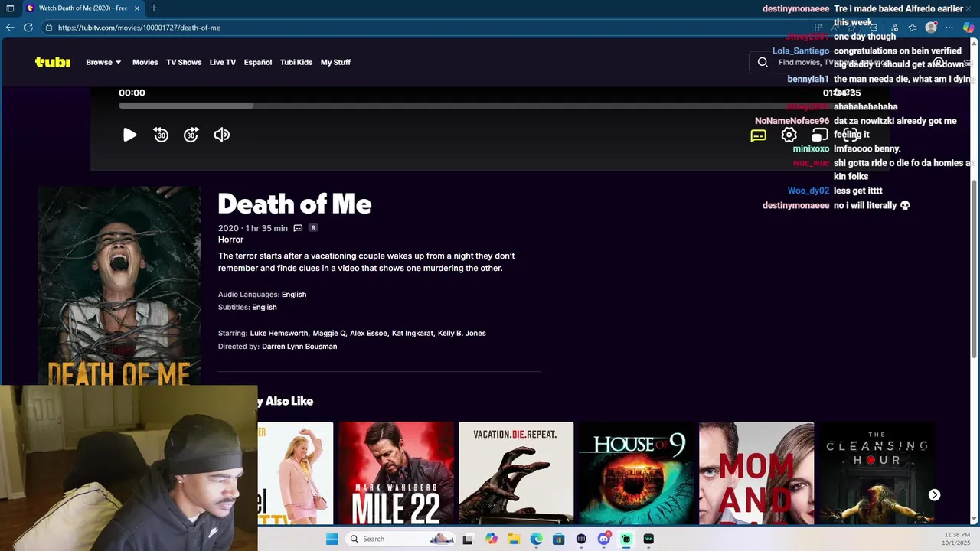This screenshot has height=551, width=980.
Task: Open the Windows Start menu
Action: pyautogui.click(x=332, y=539)
